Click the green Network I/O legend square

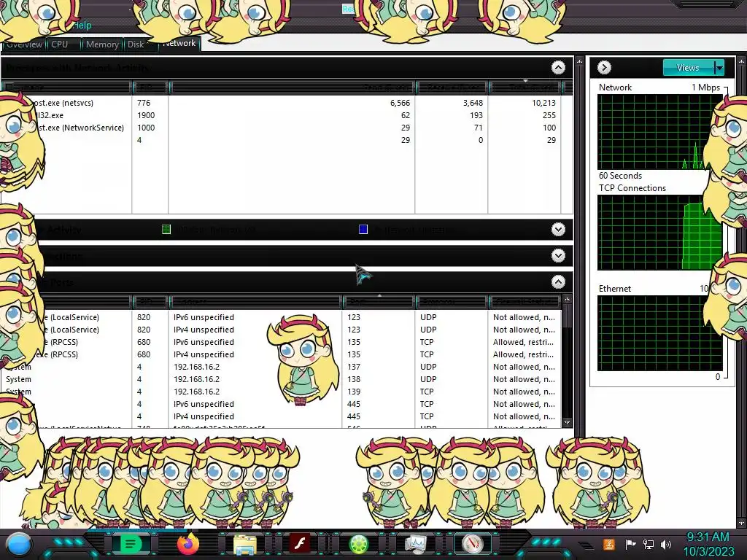click(x=166, y=230)
